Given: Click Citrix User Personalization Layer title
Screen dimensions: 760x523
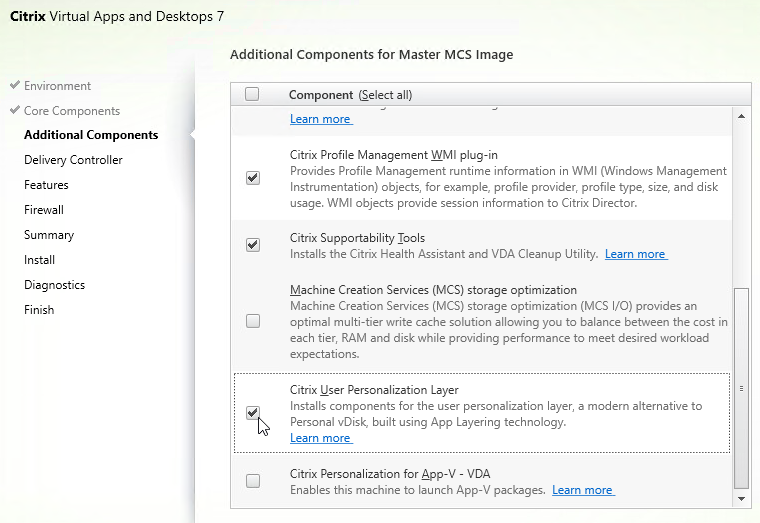Looking at the screenshot, I should click(374, 390).
